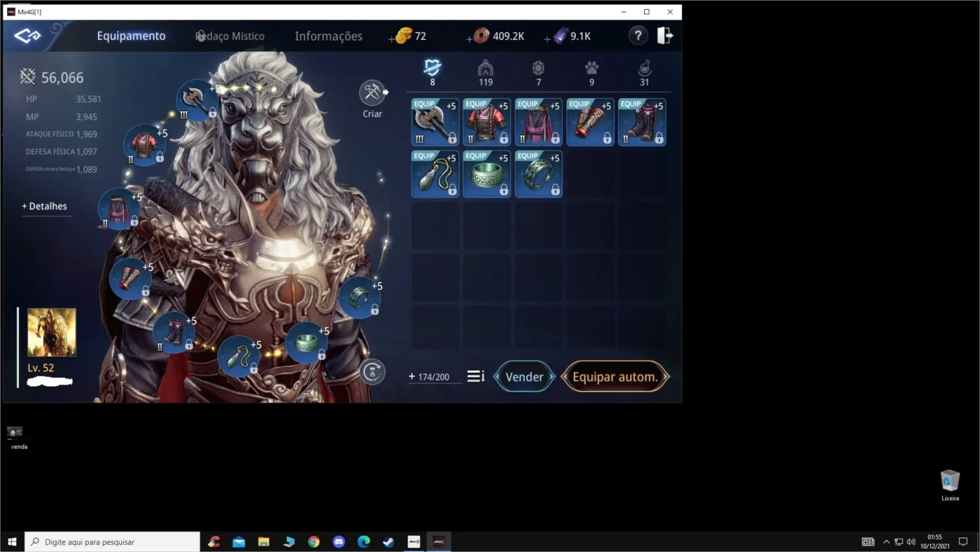Screen dimensions: 980x552
Task: Click the combat power value 56,066
Action: click(62, 78)
